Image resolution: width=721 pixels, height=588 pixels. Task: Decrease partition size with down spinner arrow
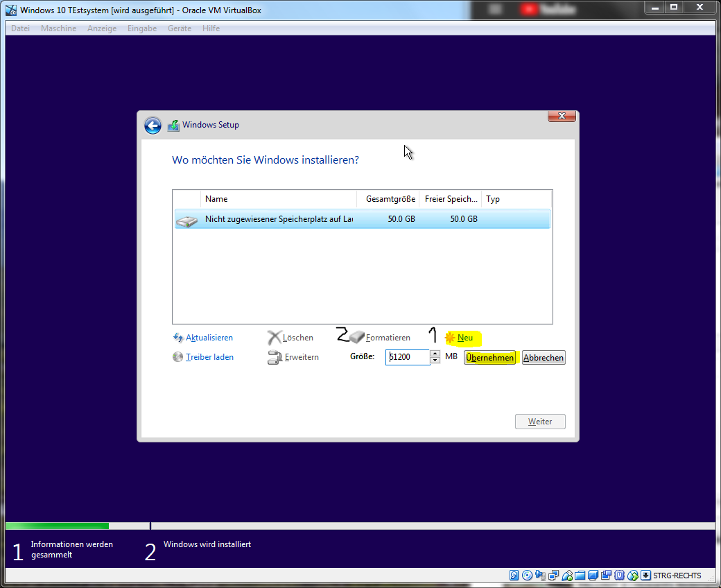tap(435, 361)
